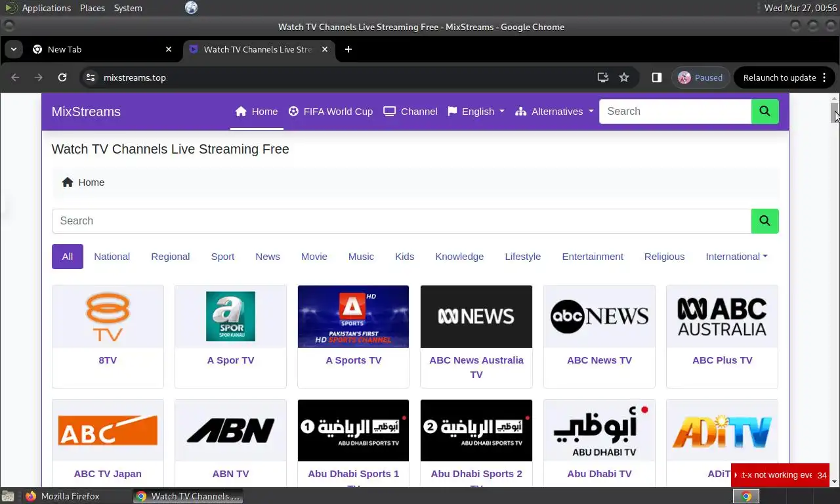Image resolution: width=840 pixels, height=504 pixels.
Task: Select the Lifestyle category
Action: [x=523, y=257]
